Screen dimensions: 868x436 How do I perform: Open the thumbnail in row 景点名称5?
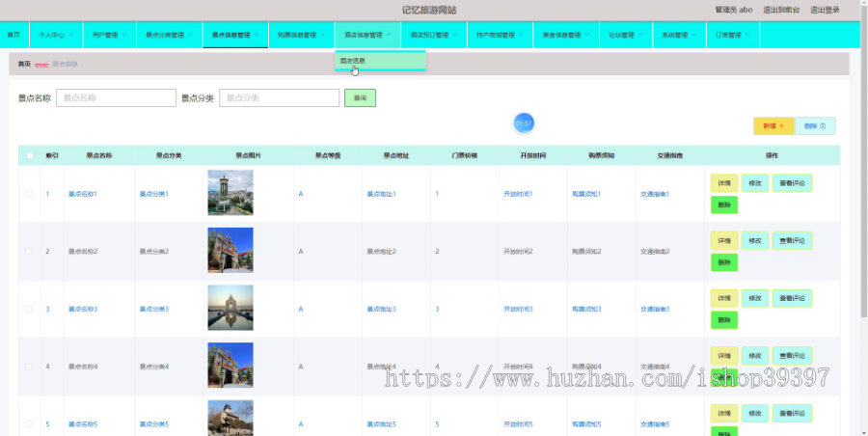point(231,418)
